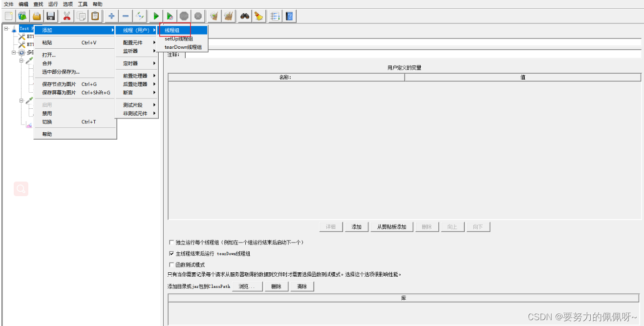Image resolution: width=644 pixels, height=326 pixels.
Task: Choose 线程组 in the submenu
Action: (182, 30)
